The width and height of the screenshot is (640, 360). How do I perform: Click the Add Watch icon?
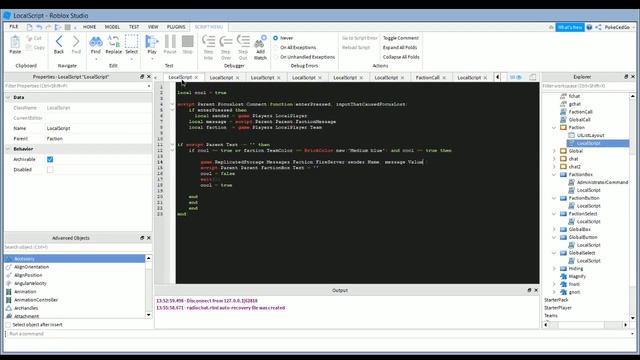[x=260, y=42]
